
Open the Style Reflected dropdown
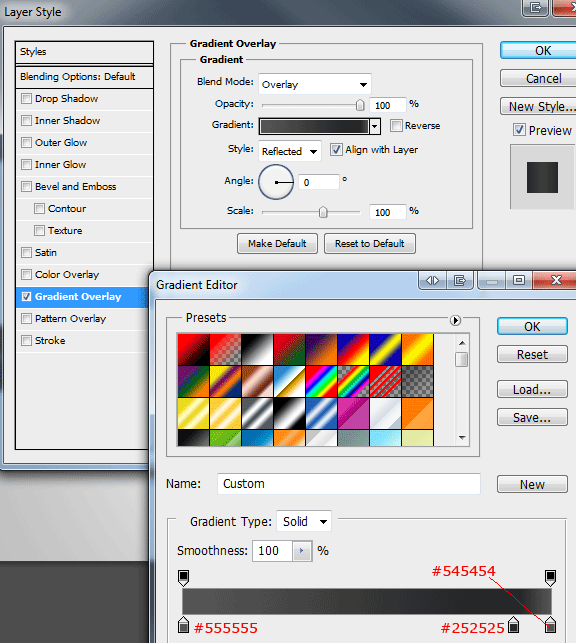289,151
